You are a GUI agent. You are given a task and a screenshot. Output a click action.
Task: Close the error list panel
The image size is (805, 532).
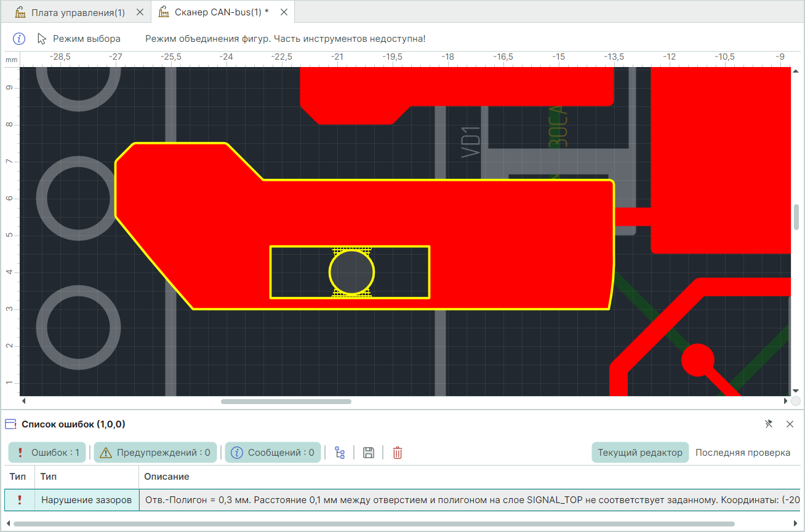790,424
